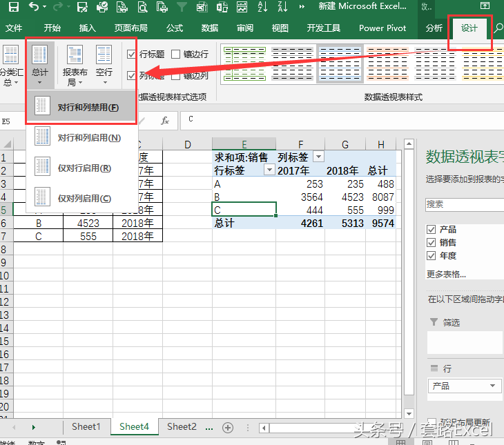The height and width of the screenshot is (445, 504).
Task: Switch to the Sheet1 tab
Action: pyautogui.click(x=86, y=426)
